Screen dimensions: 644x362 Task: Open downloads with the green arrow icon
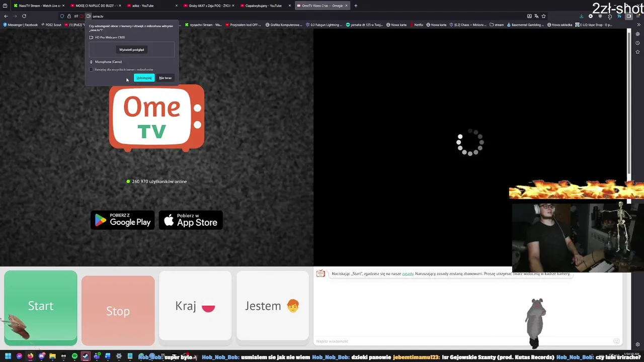(x=582, y=16)
